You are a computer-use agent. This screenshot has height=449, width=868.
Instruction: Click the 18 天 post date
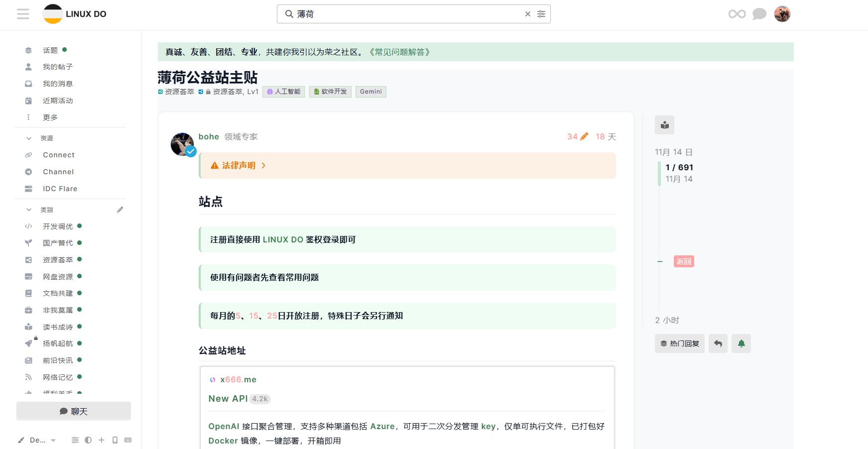606,136
